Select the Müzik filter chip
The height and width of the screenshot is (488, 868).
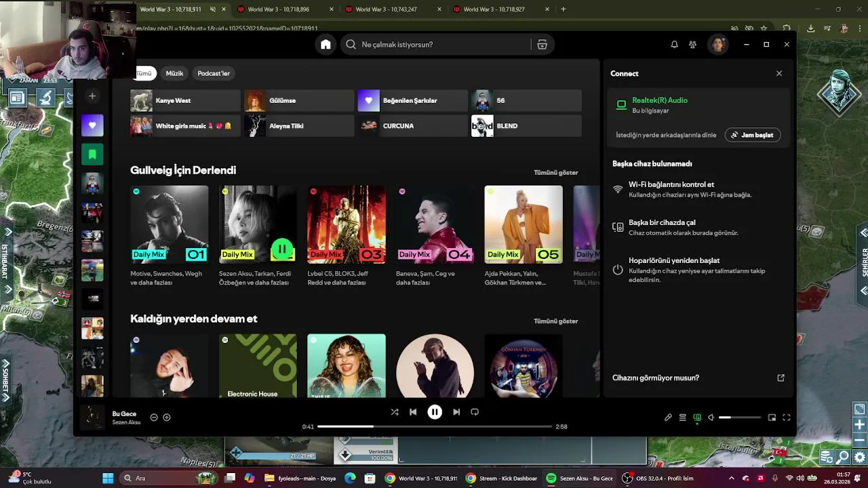[174, 73]
